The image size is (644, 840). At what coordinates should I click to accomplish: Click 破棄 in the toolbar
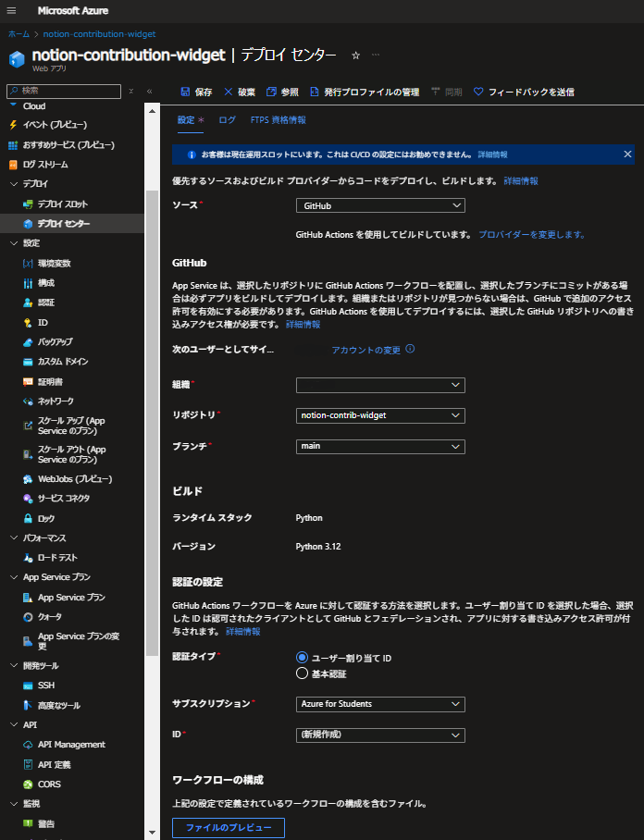pyautogui.click(x=240, y=93)
